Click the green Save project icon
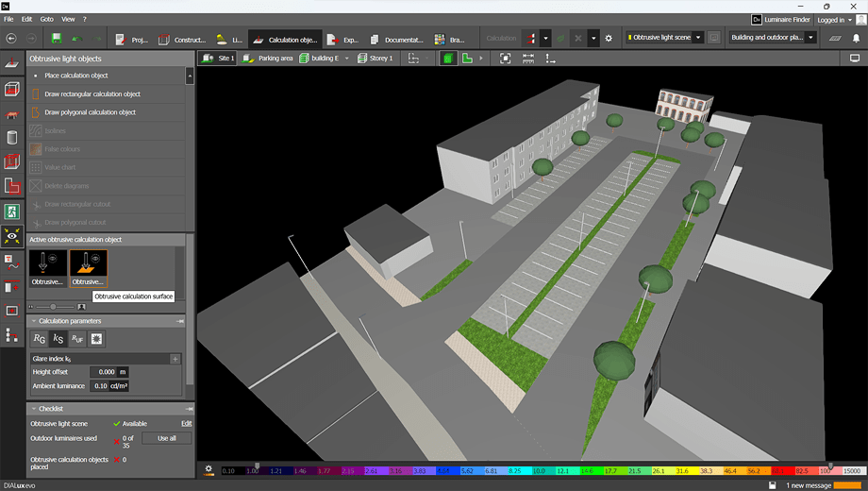 tap(57, 39)
